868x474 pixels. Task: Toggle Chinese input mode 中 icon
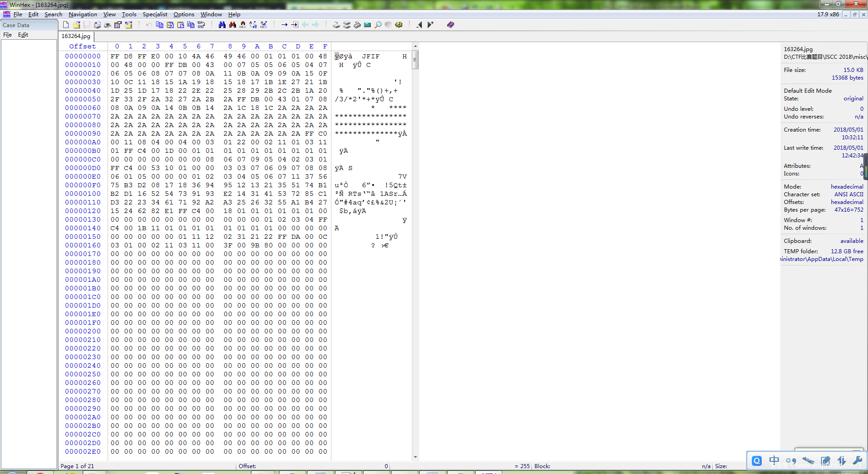774,461
